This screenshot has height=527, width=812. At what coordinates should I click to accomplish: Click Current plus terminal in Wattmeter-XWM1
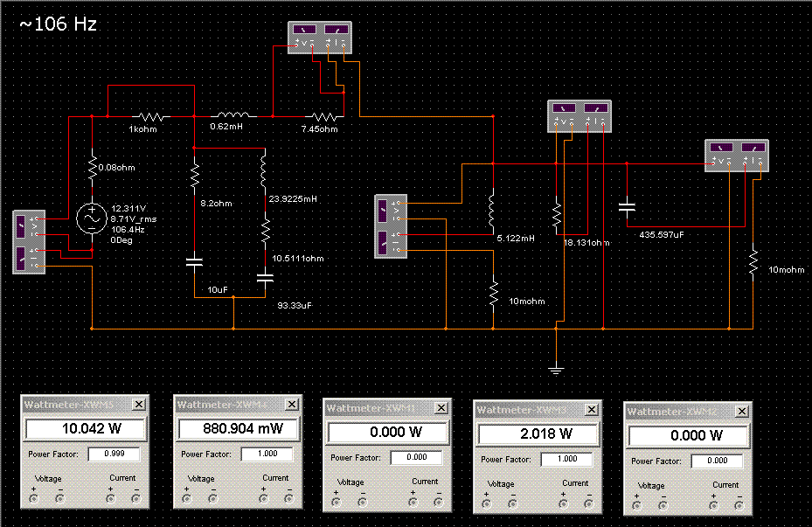point(413,503)
